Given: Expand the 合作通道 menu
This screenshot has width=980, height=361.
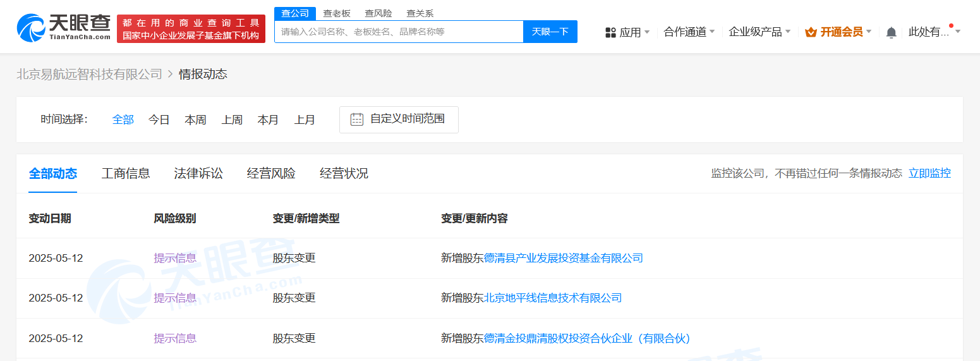Looking at the screenshot, I should [689, 32].
